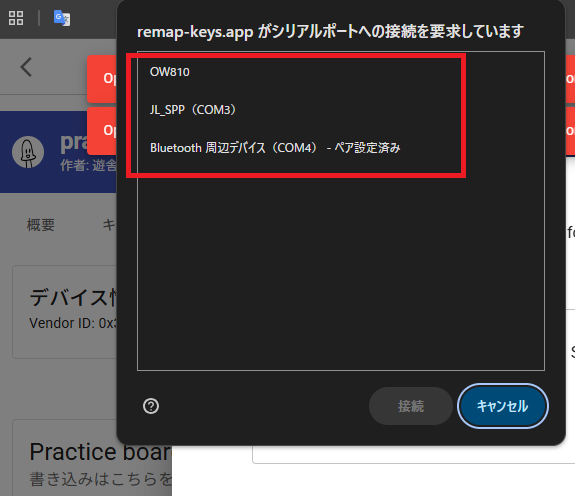Select the Bluetooth 周辺デバイス (COM4) entry
Image resolution: width=575 pixels, height=496 pixels.
[x=341, y=148]
